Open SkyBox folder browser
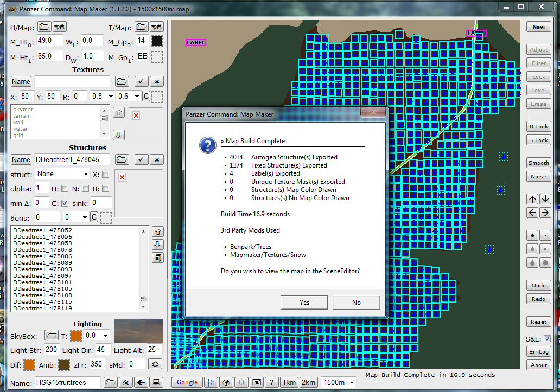The height and width of the screenshot is (392, 560). tap(52, 335)
